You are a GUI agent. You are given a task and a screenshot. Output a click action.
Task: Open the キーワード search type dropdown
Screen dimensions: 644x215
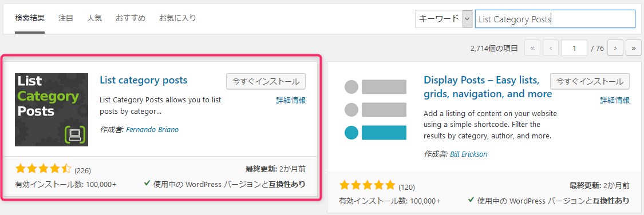(x=444, y=19)
